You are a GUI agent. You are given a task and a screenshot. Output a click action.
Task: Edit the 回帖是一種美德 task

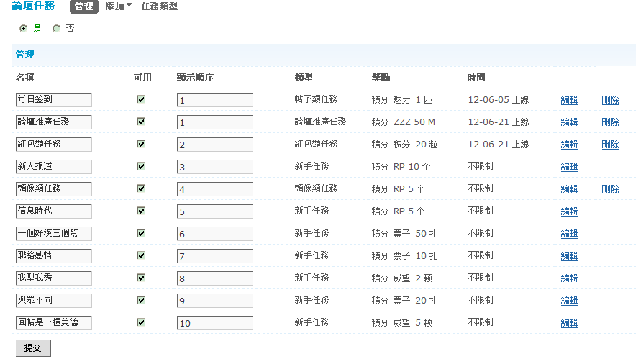click(569, 323)
